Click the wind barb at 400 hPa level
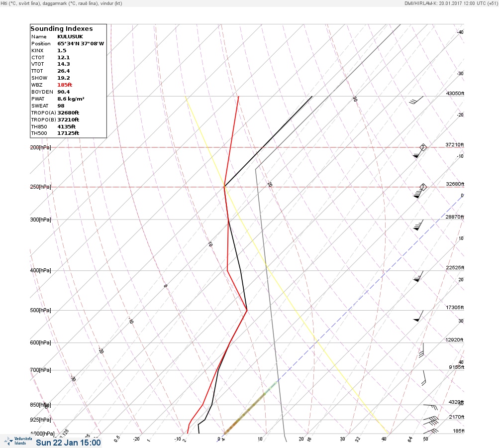This screenshot has height=448, width=499. coord(418,276)
